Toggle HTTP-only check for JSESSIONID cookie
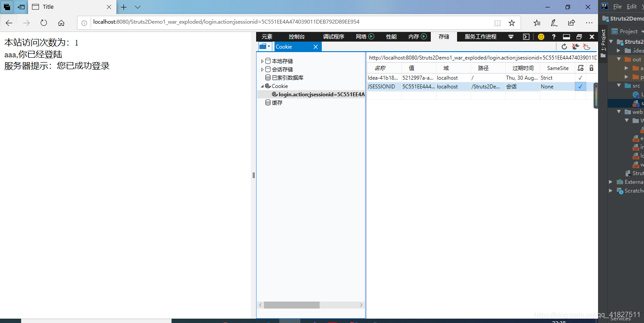The image size is (644, 323). [x=580, y=87]
